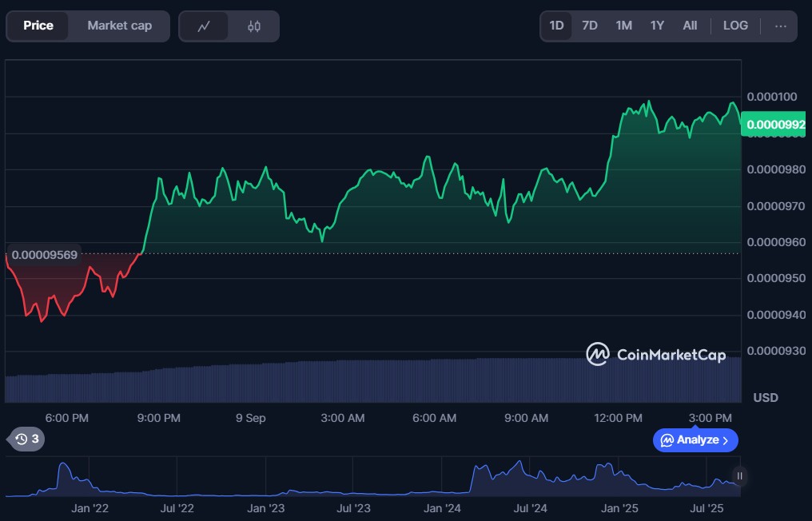Select the Market cap tab
The image size is (812, 521).
(x=119, y=26)
